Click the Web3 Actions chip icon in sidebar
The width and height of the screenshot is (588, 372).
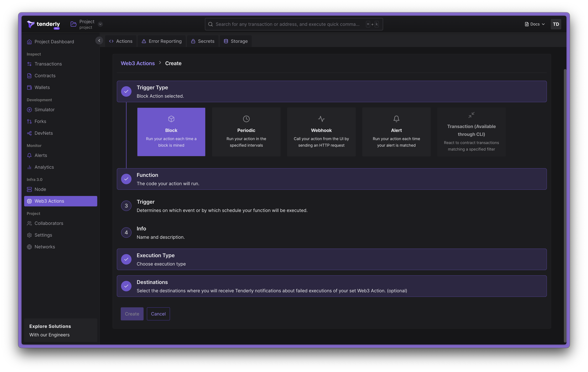point(29,201)
